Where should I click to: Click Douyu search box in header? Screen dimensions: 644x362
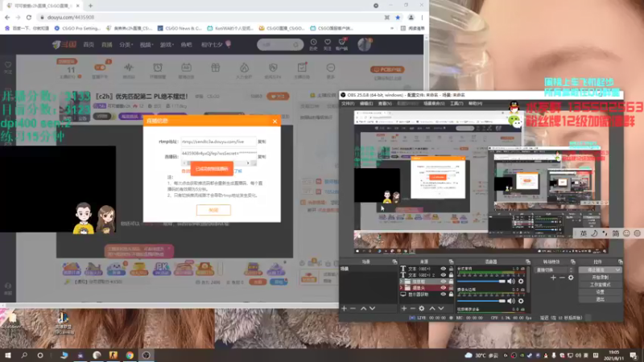coord(280,44)
